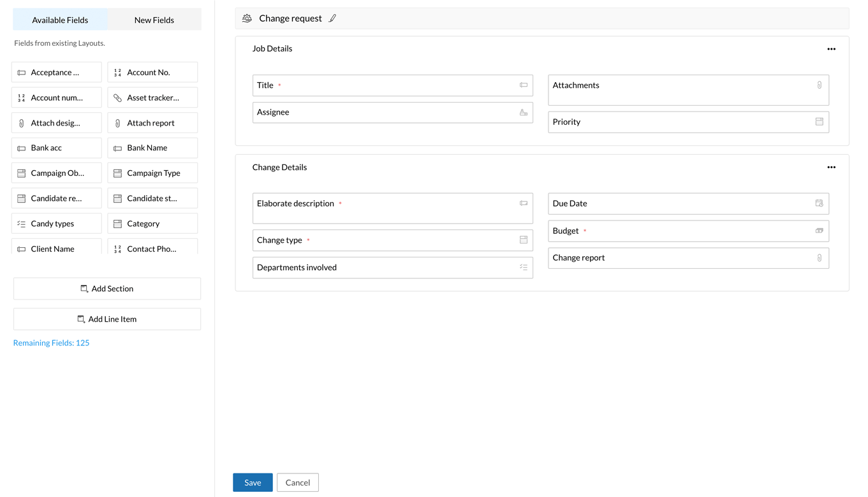
Task: Click the number icon on Contact Pho... field
Action: (x=117, y=249)
